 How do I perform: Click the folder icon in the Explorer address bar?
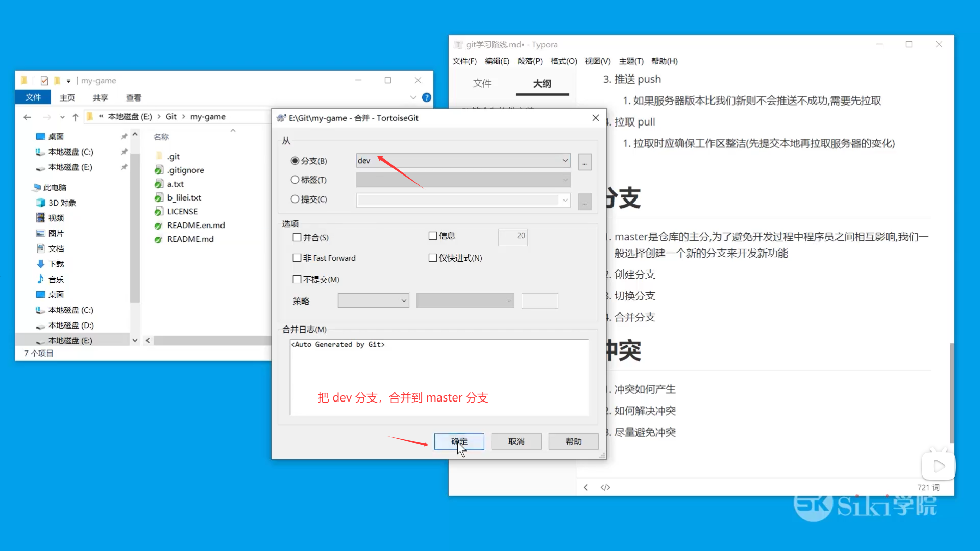(90, 116)
